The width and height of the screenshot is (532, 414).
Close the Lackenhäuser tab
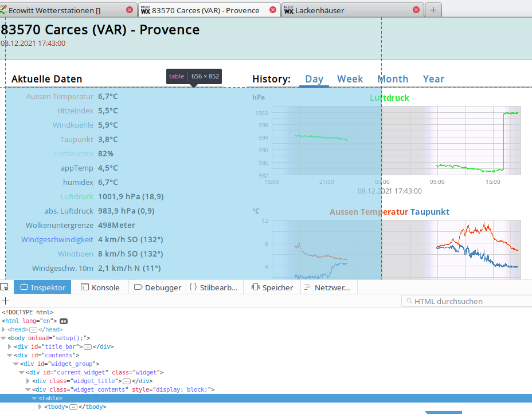point(417,10)
